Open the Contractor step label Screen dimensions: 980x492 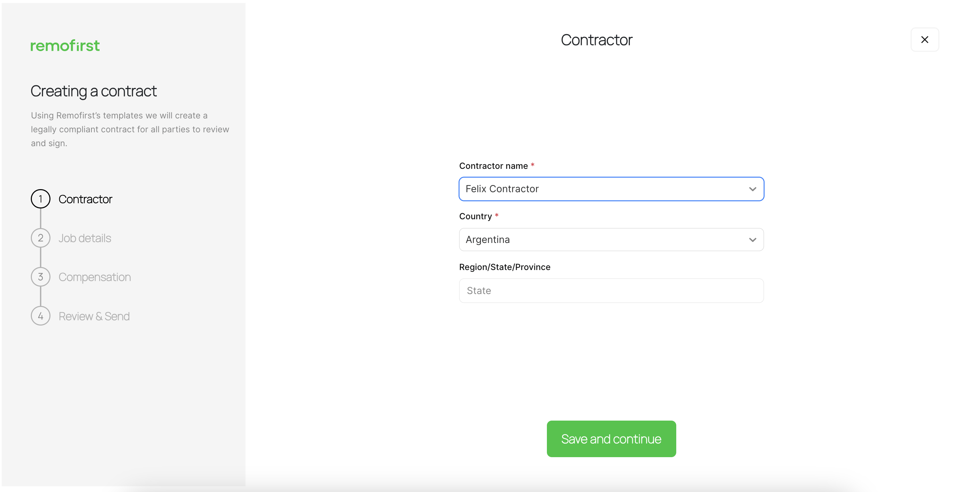(x=85, y=199)
